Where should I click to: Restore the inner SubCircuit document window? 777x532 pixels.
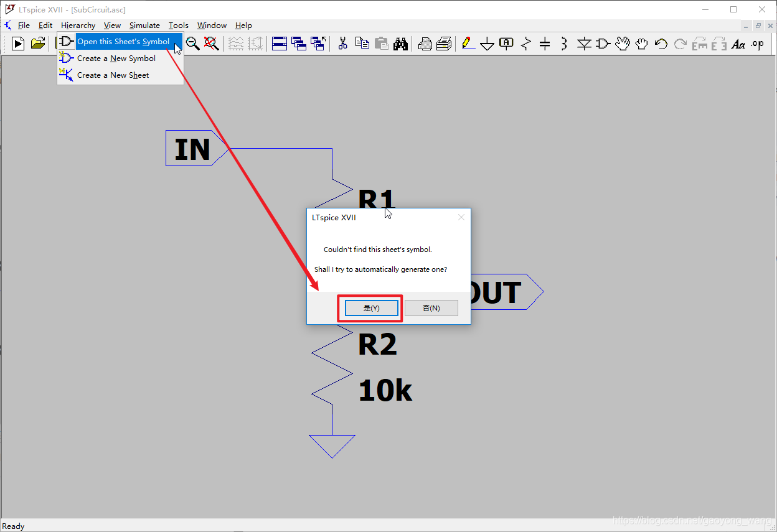(758, 26)
